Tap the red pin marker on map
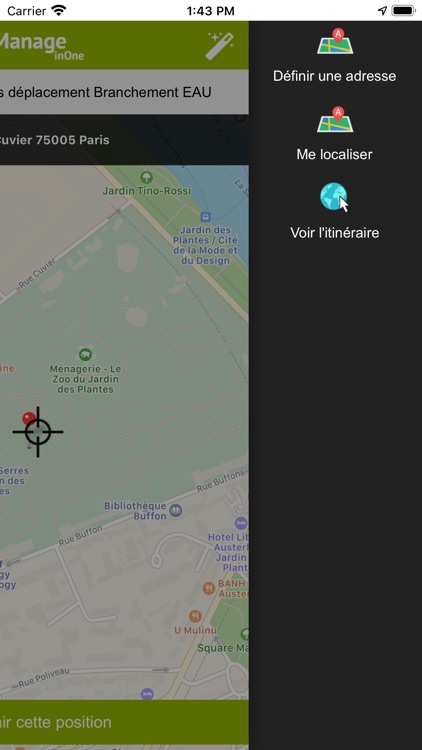This screenshot has width=422, height=750. 29,418
